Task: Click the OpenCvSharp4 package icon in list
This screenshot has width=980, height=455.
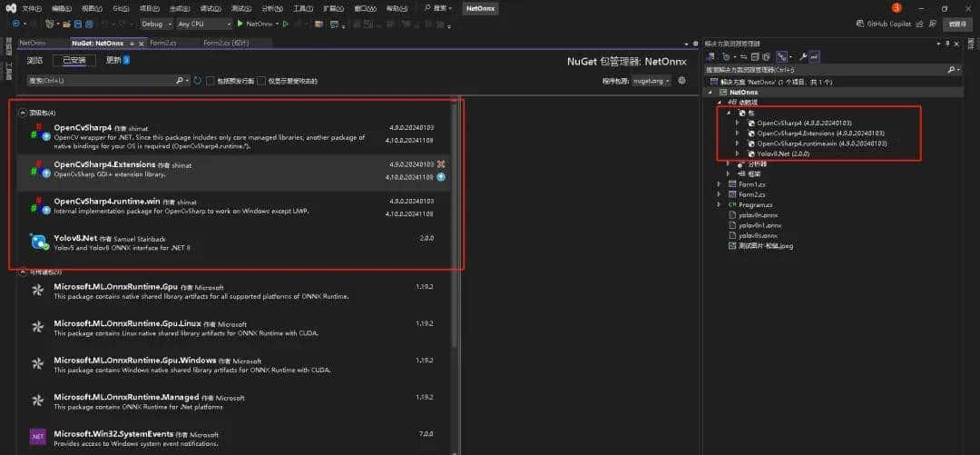Action: (40, 133)
